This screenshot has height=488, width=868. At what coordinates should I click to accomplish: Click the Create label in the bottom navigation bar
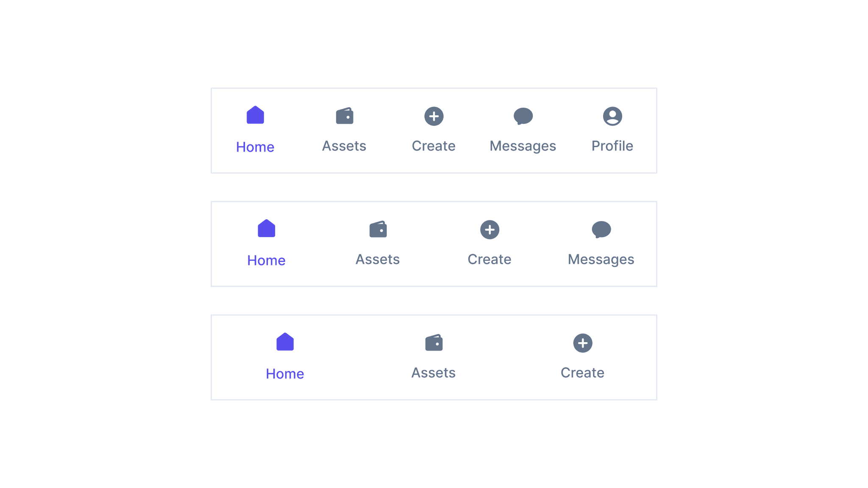coord(582,373)
